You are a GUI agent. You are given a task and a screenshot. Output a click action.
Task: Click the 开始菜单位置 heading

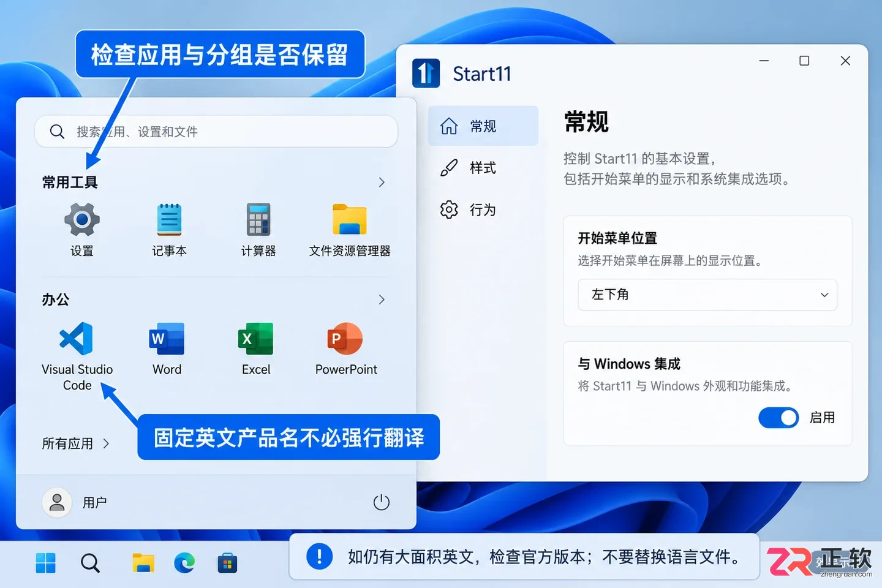(x=617, y=238)
